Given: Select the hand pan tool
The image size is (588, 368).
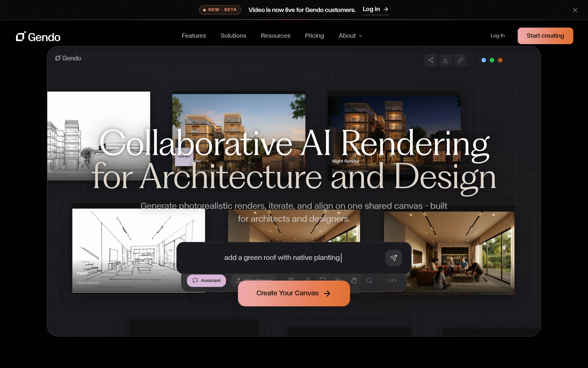Looking at the screenshot, I should [x=354, y=280].
